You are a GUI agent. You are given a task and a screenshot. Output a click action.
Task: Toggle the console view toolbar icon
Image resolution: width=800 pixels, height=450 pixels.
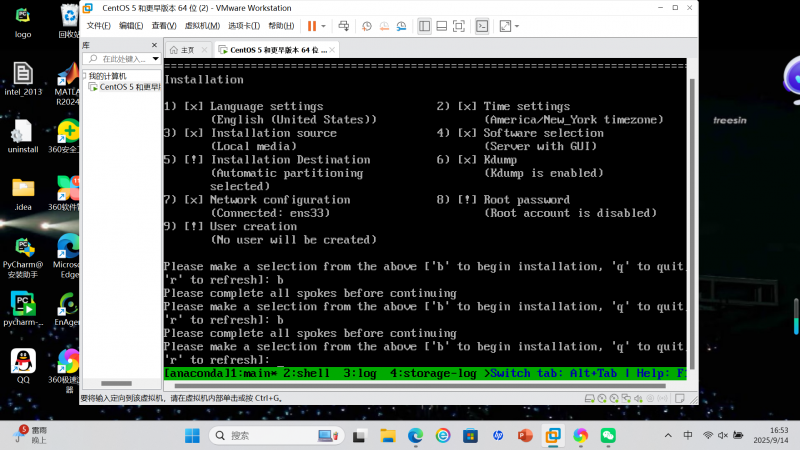481,25
